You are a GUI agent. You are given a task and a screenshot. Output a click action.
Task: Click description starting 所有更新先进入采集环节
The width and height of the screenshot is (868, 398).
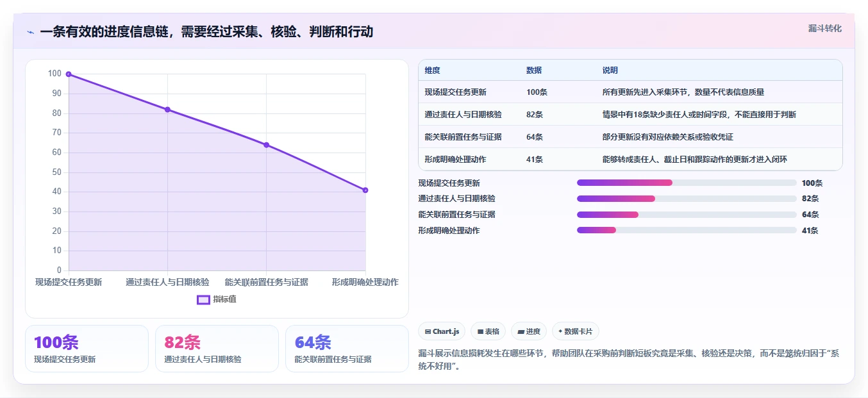[x=683, y=92]
